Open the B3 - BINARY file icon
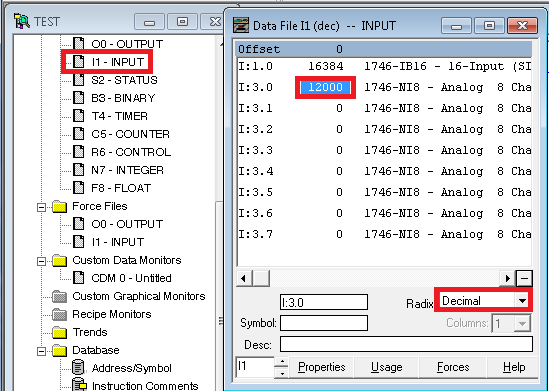The height and width of the screenshot is (391, 549). (79, 98)
